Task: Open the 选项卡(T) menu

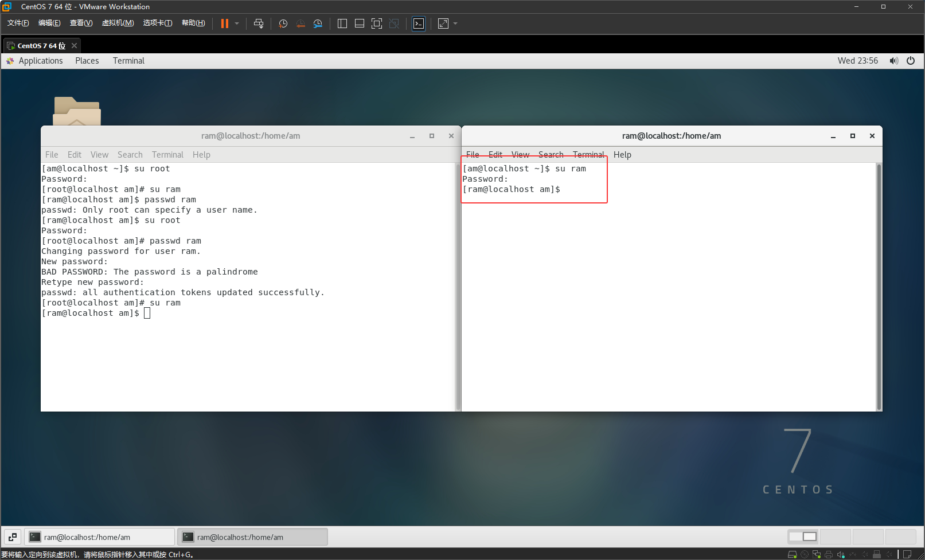Action: [x=158, y=23]
